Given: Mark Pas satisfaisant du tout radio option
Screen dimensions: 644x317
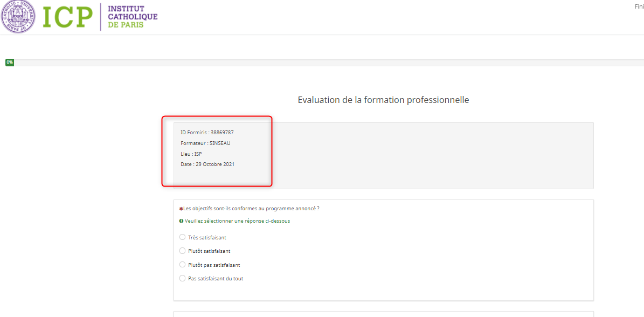Looking at the screenshot, I should 182,278.
